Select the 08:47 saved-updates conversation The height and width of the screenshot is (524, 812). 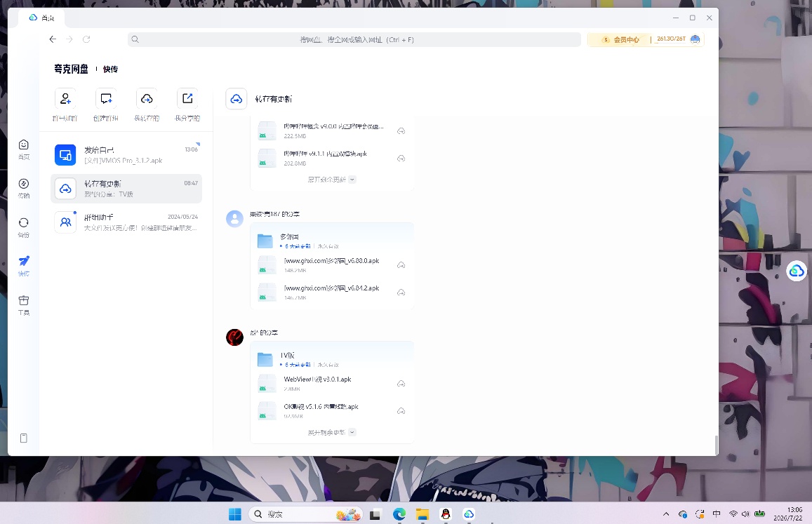pos(126,189)
